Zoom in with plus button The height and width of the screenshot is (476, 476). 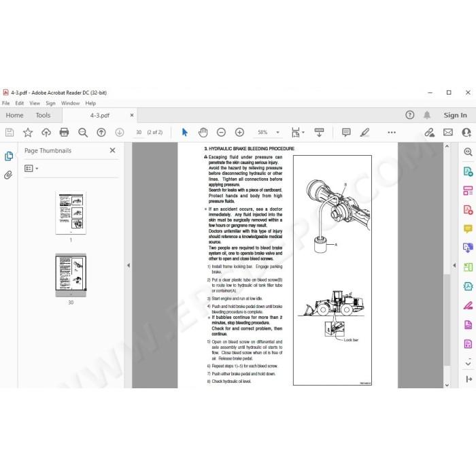[x=239, y=133]
